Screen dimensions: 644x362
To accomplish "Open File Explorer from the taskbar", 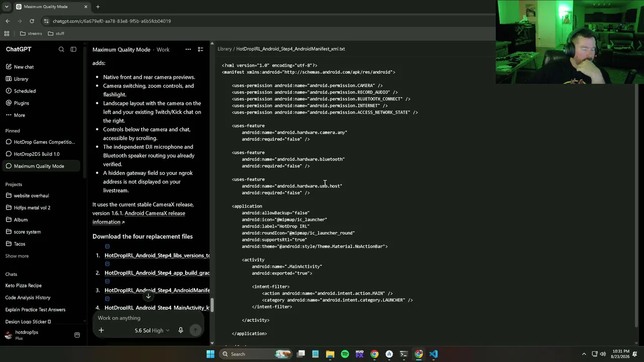I will point(330,354).
